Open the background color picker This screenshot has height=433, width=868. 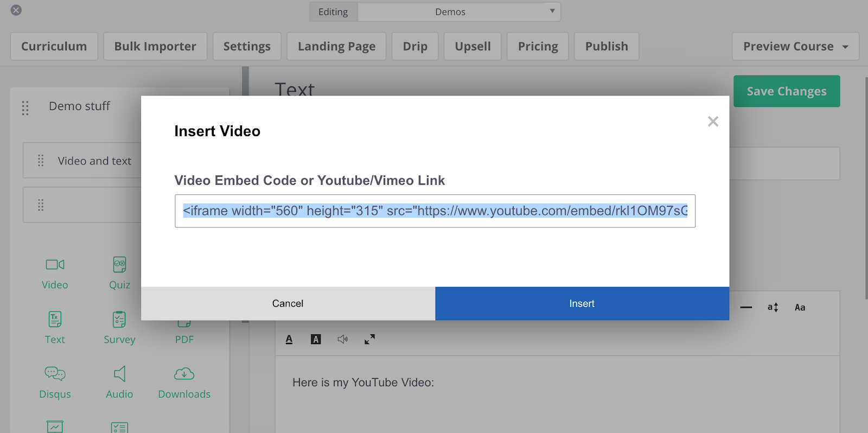pos(316,339)
